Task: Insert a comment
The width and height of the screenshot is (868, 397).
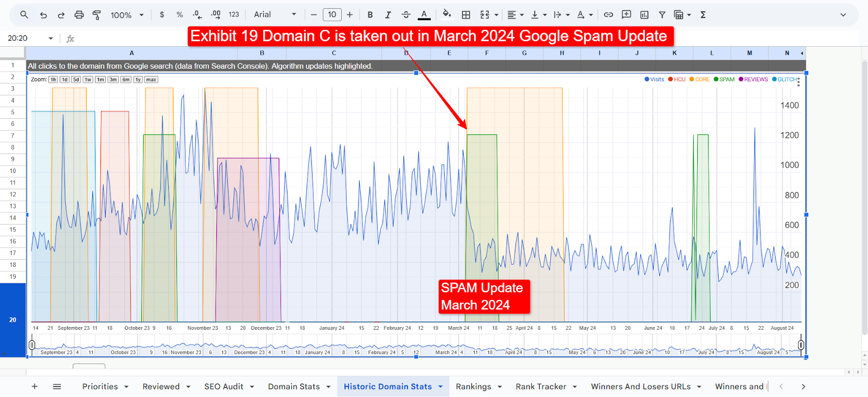Action: [627, 15]
